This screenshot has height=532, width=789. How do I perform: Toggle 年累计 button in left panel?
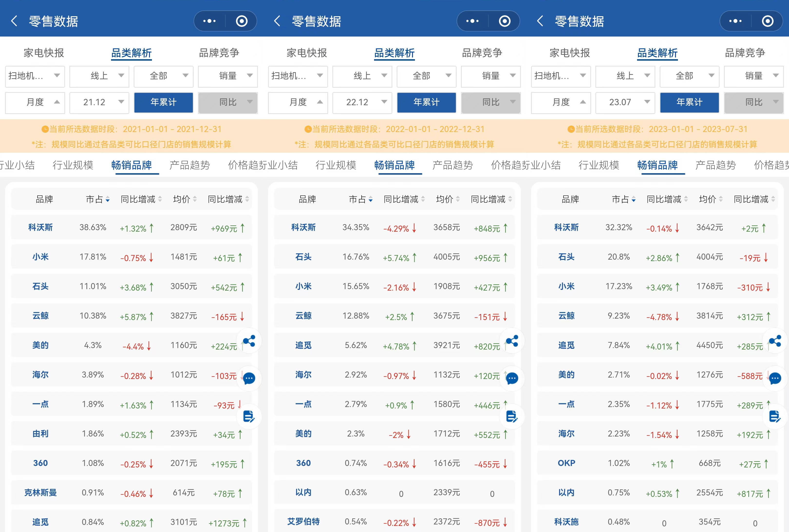163,102
